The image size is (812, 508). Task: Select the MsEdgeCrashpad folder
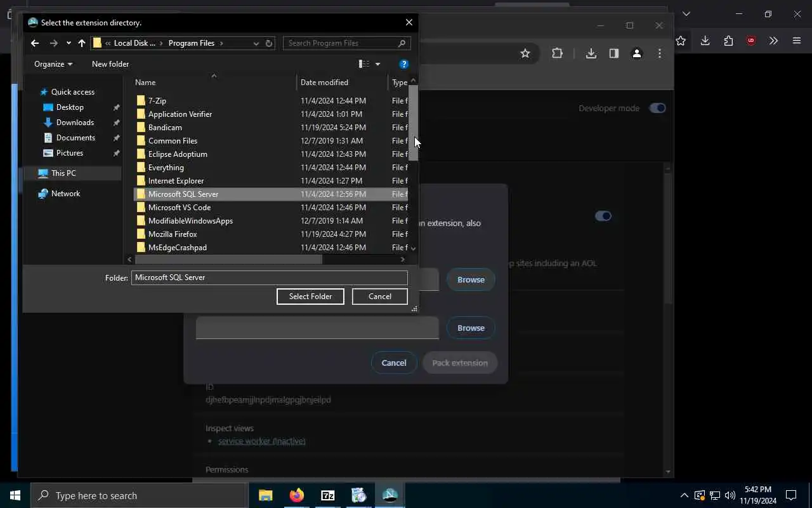177,248
